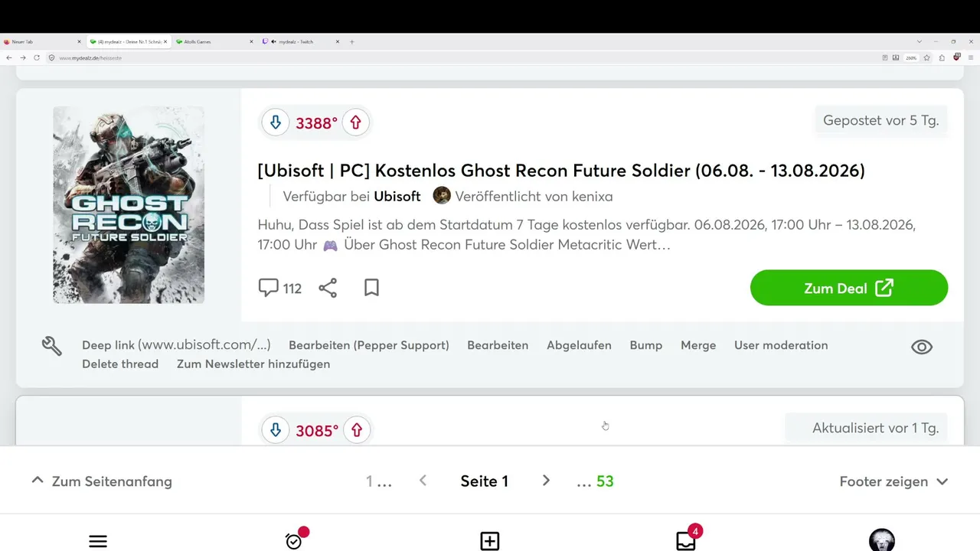The width and height of the screenshot is (980, 551).
Task: Click the Abgelaufen moderation link
Action: pyautogui.click(x=579, y=345)
